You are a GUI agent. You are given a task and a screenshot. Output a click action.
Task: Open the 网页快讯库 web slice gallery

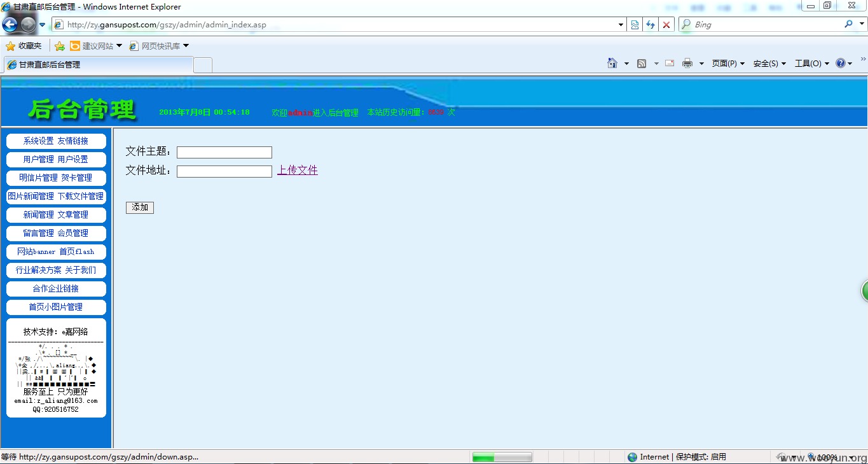[x=159, y=46]
